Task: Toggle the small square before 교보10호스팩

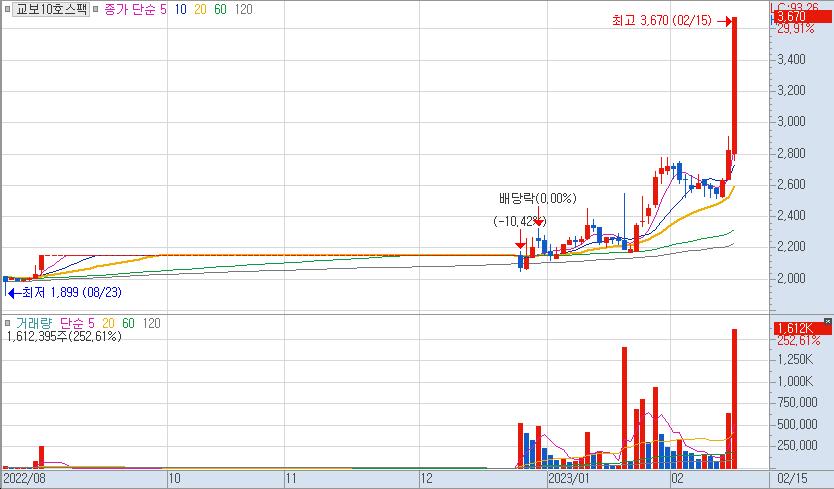Action: point(7,9)
